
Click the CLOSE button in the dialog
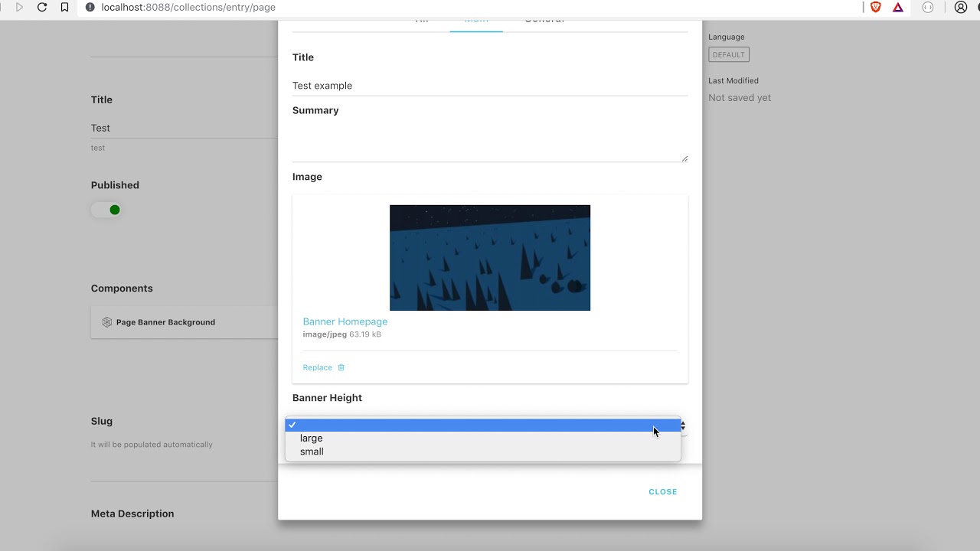click(x=663, y=492)
